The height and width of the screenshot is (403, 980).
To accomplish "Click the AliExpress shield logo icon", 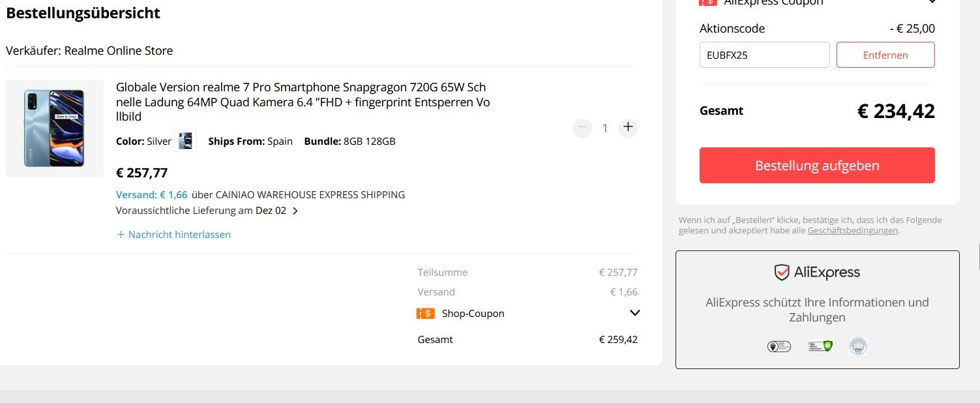I will point(782,273).
